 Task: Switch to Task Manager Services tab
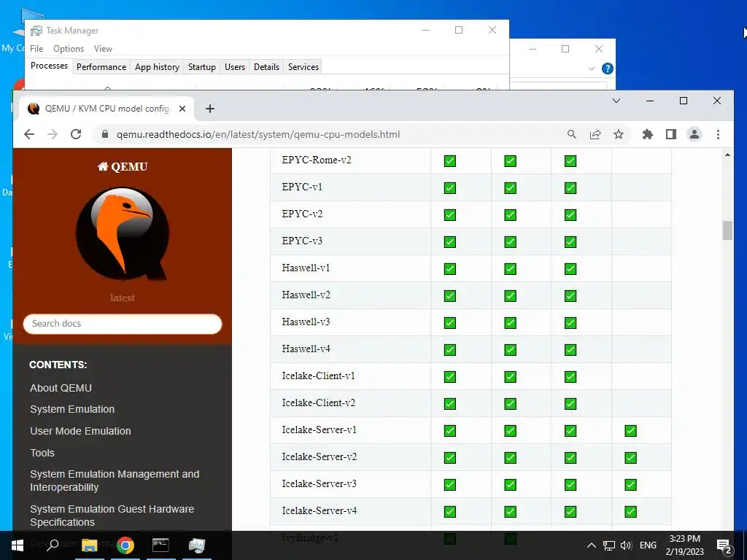point(303,67)
